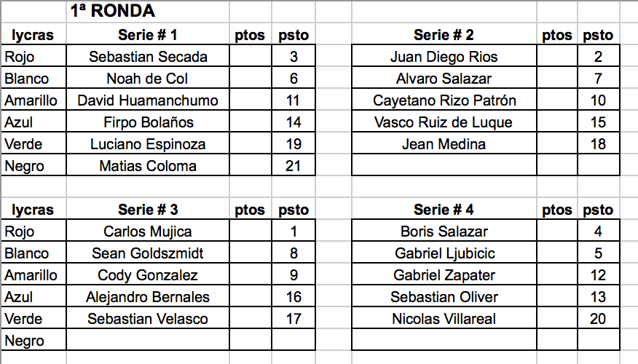Select the Carlos Mujica cell
The image size is (638, 364).
click(148, 231)
